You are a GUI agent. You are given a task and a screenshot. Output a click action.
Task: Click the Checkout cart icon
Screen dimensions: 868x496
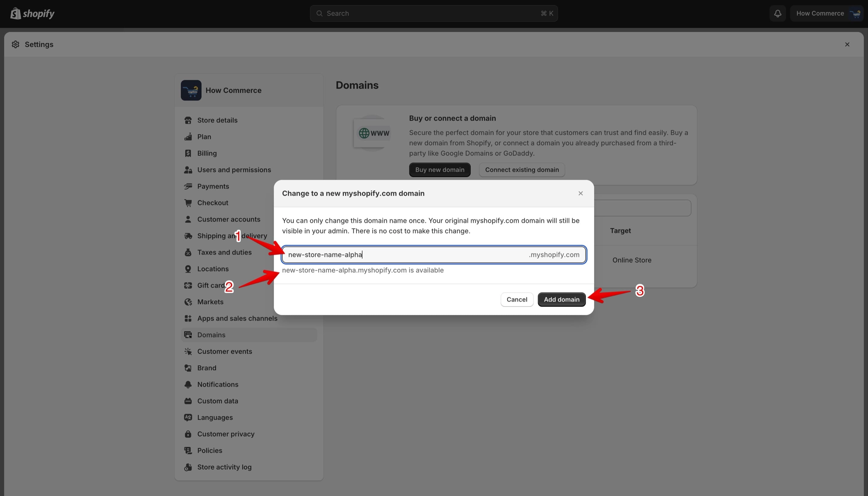pos(188,203)
